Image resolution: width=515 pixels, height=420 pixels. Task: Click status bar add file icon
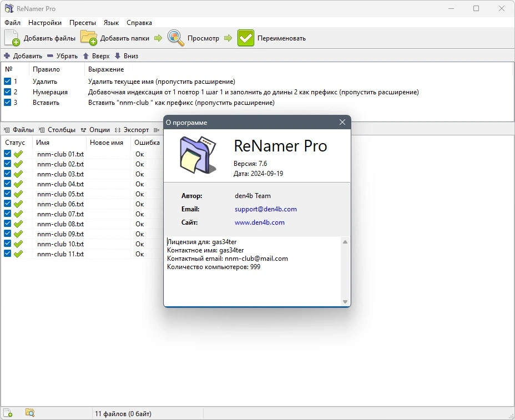pyautogui.click(x=8, y=413)
